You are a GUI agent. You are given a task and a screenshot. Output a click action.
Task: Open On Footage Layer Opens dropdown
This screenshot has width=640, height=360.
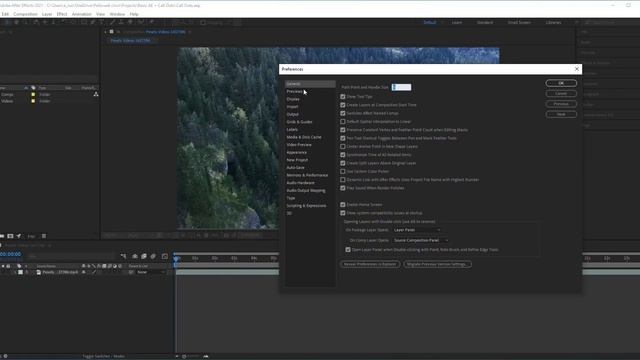(417, 230)
